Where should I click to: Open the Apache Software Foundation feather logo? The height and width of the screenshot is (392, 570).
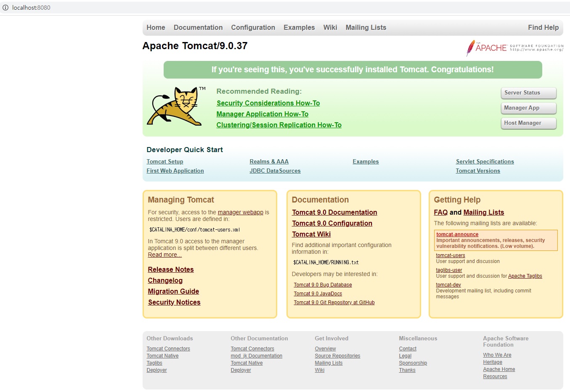[x=514, y=48]
